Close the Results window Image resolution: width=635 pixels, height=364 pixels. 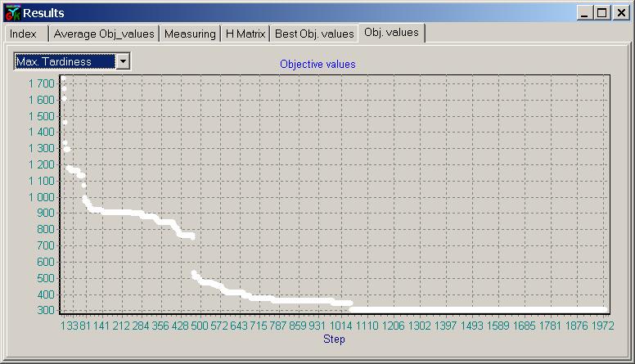[621, 13]
